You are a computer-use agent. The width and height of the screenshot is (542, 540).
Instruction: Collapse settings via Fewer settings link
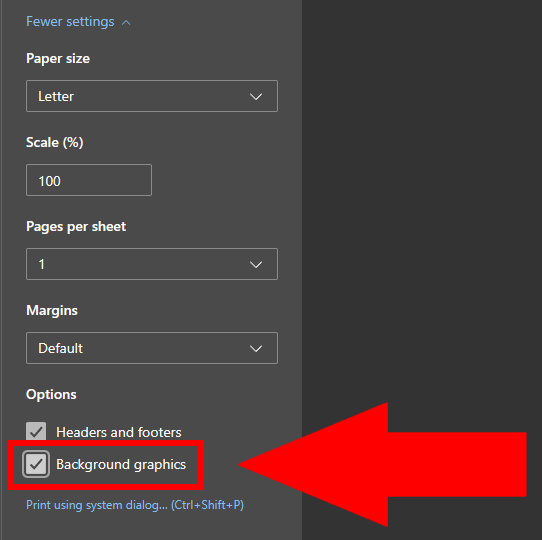(x=70, y=22)
